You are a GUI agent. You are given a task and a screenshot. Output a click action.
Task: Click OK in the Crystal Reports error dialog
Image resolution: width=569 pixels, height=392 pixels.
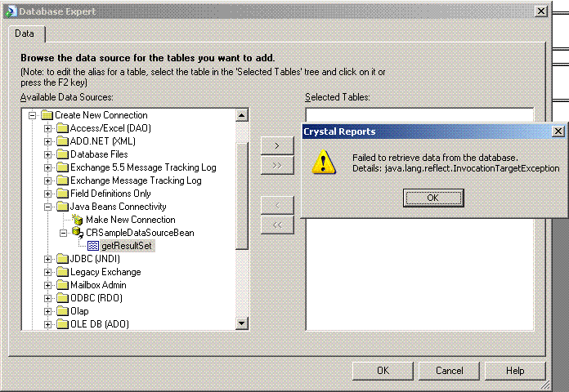click(x=433, y=198)
